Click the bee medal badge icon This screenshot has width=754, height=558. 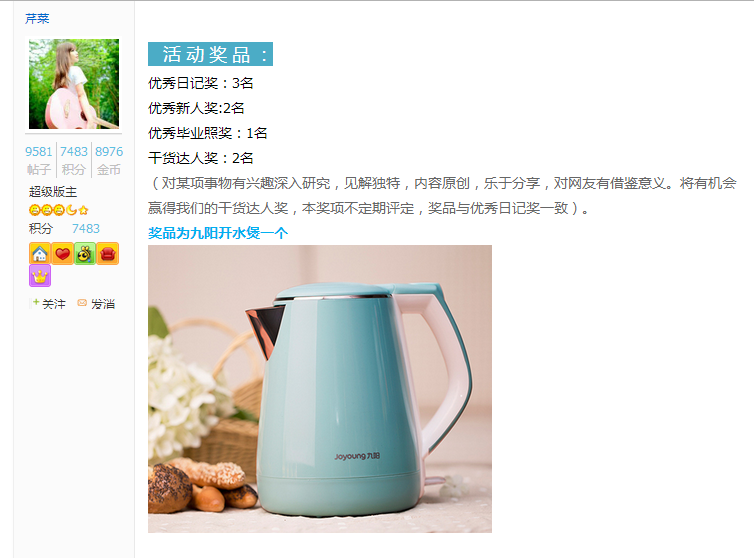click(85, 254)
